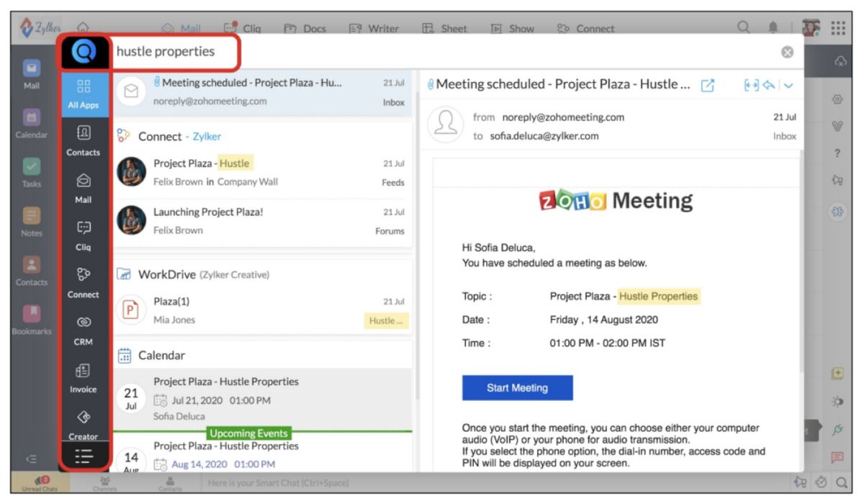Filter results by Connect in search sidebar
Screen dimensions: 864x504
(x=84, y=284)
